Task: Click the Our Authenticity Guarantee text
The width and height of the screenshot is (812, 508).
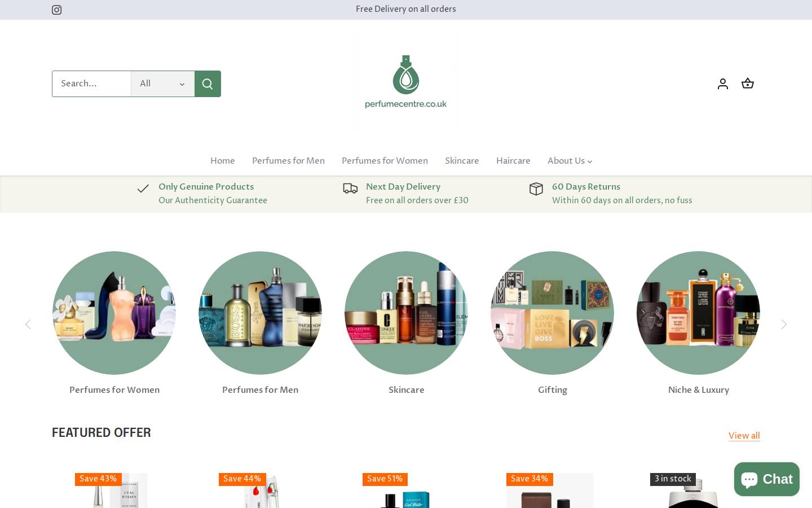Action: click(x=213, y=200)
